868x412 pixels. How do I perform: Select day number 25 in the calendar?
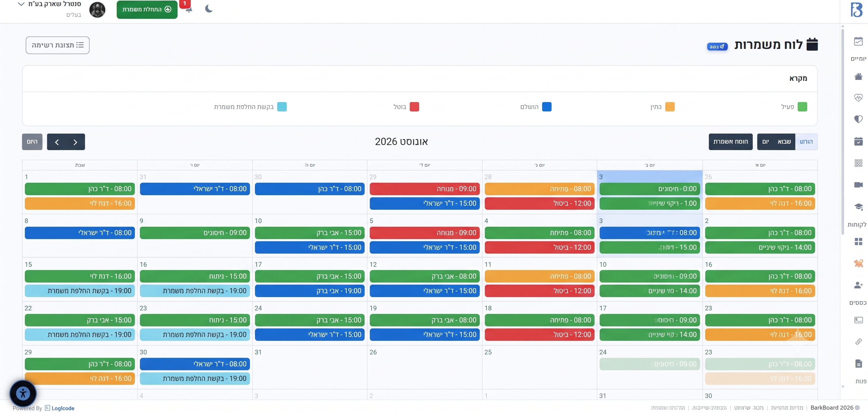coord(488,352)
